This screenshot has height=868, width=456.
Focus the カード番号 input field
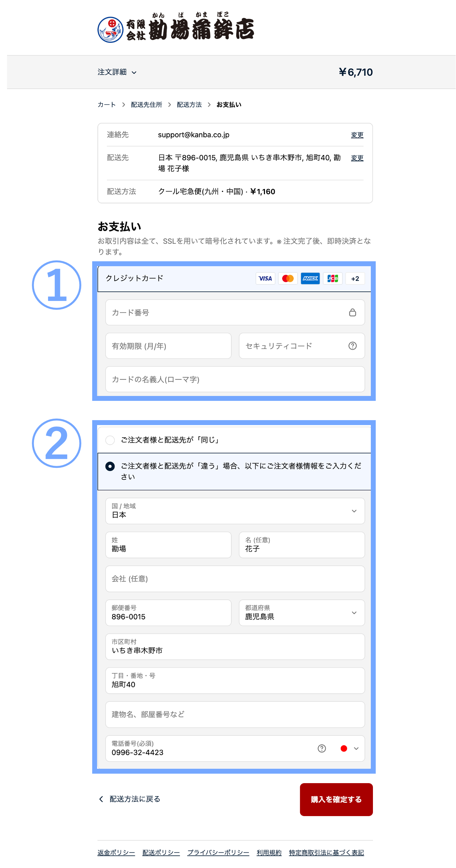click(228, 312)
